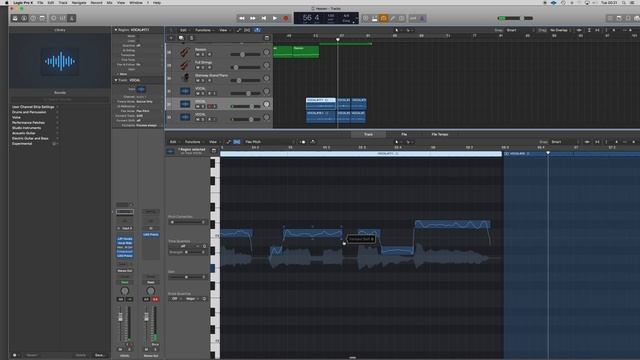Click the Rewind transport button
The width and height of the screenshot is (640, 360).
[x=242, y=18]
